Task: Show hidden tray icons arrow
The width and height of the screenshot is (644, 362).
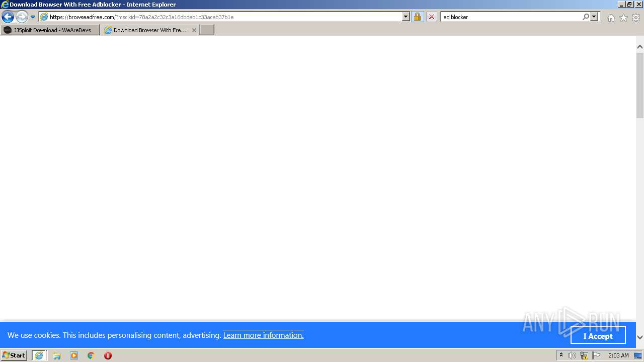Action: (561, 355)
